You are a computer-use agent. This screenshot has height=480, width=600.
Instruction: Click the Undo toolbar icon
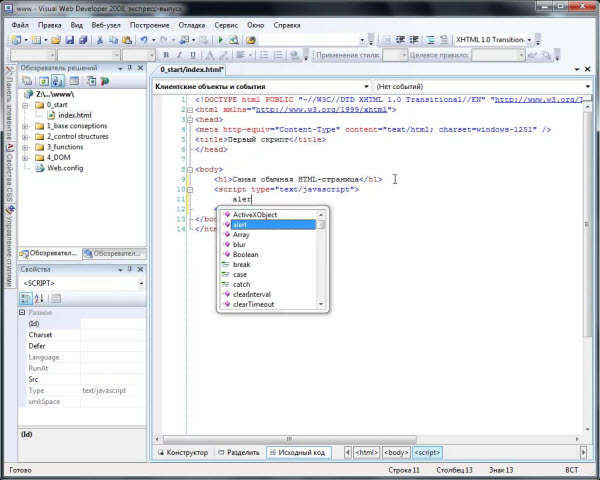pyautogui.click(x=144, y=40)
